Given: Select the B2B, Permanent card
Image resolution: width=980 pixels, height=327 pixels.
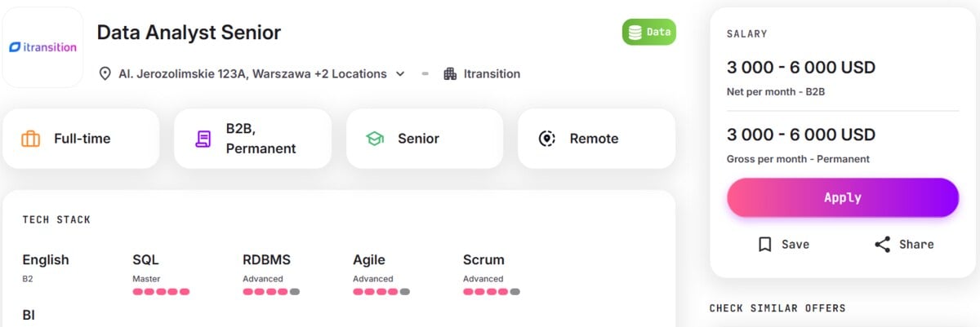Looking at the screenshot, I should point(253,139).
